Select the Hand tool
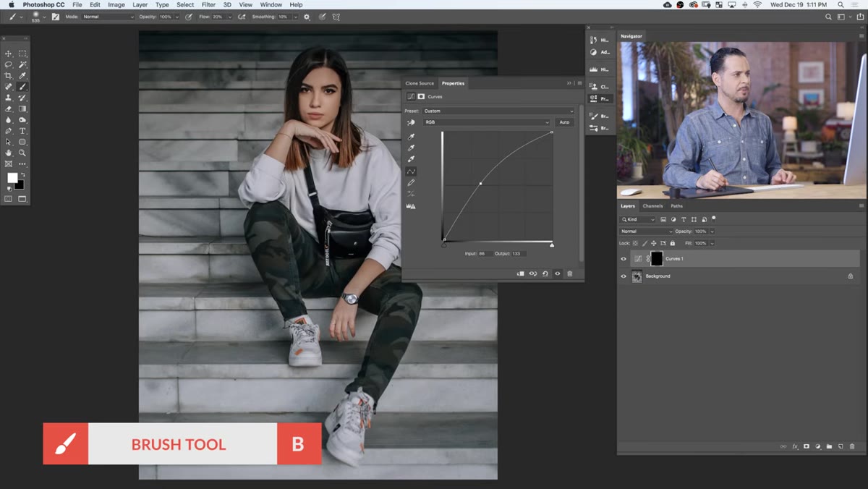 tap(9, 153)
